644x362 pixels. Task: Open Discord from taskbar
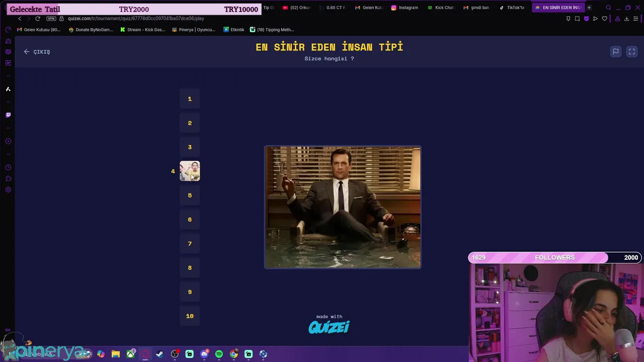pos(204,354)
